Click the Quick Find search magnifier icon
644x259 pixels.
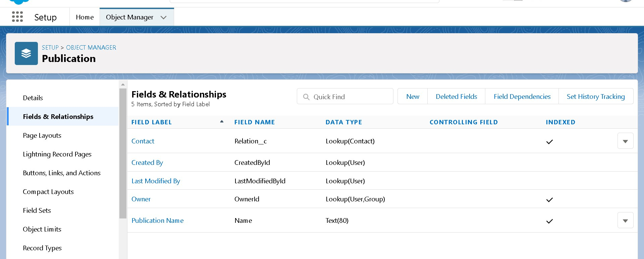(x=306, y=97)
